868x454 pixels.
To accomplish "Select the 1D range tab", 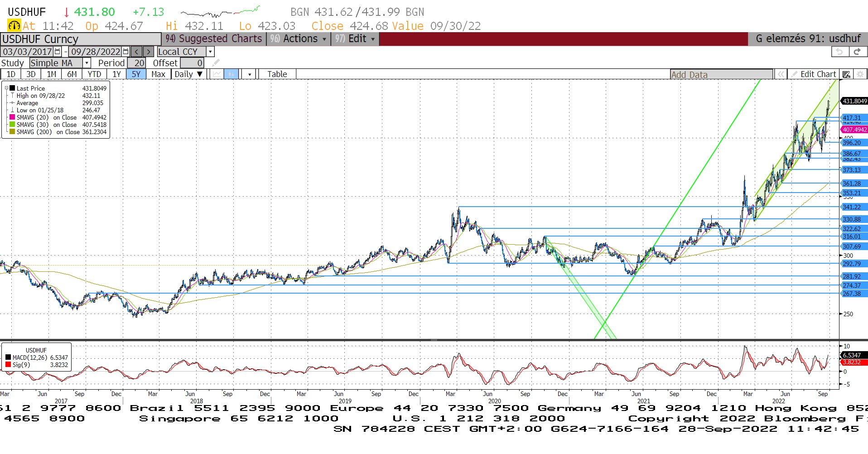I will [x=11, y=74].
